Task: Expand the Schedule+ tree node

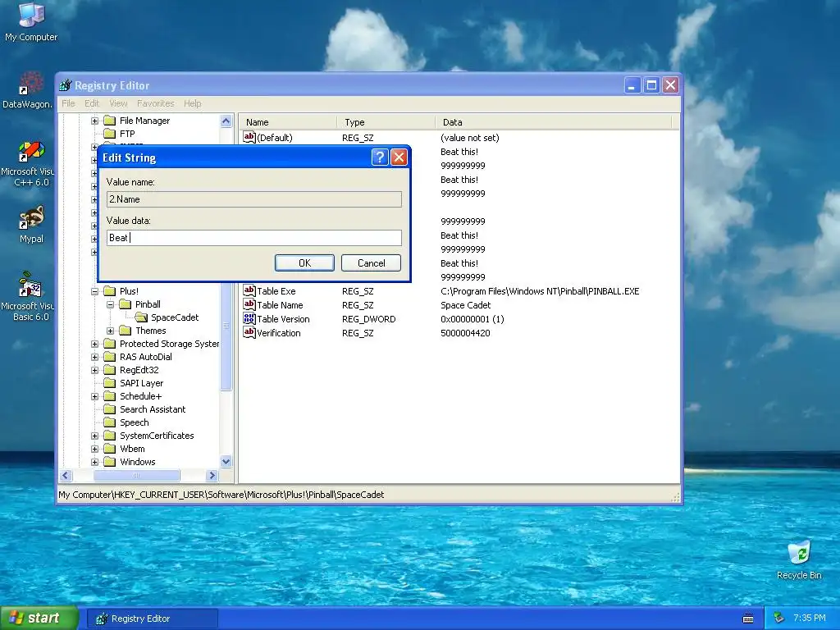Action: [x=95, y=396]
